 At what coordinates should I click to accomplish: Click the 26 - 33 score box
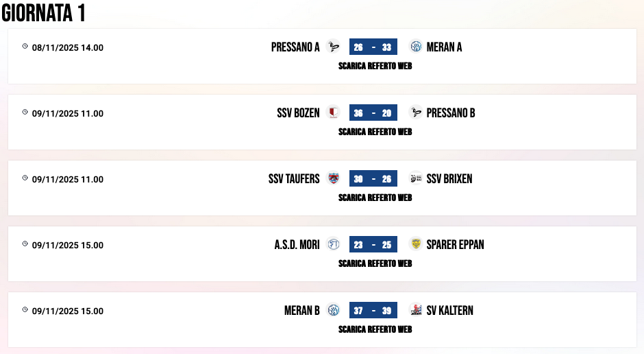point(373,47)
